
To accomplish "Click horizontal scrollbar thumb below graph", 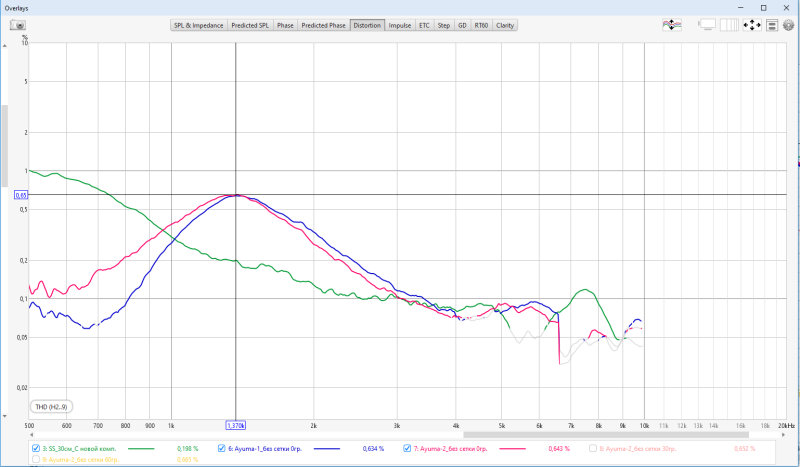I will click(606, 435).
